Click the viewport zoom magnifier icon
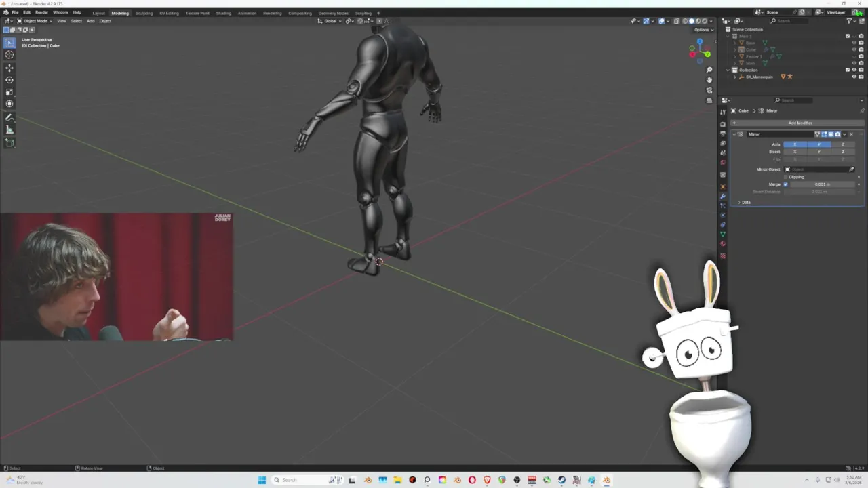Image resolution: width=868 pixels, height=488 pixels. tap(709, 70)
